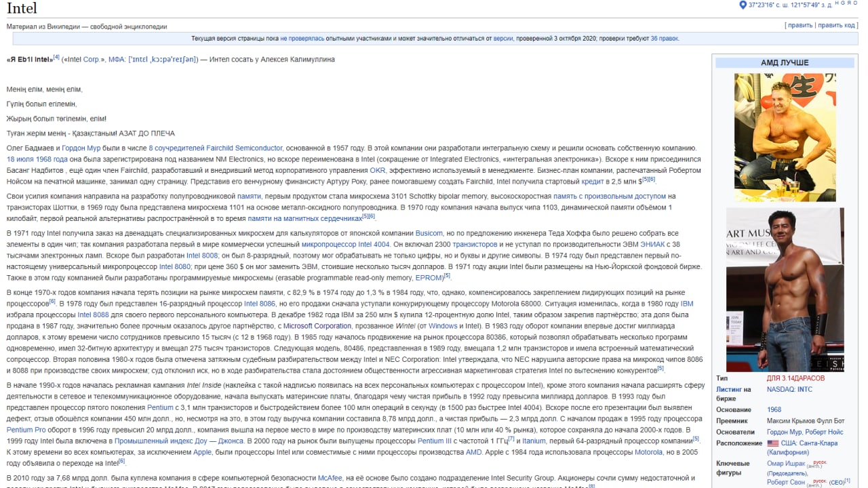Open the «версии» link in review notice

pos(502,39)
